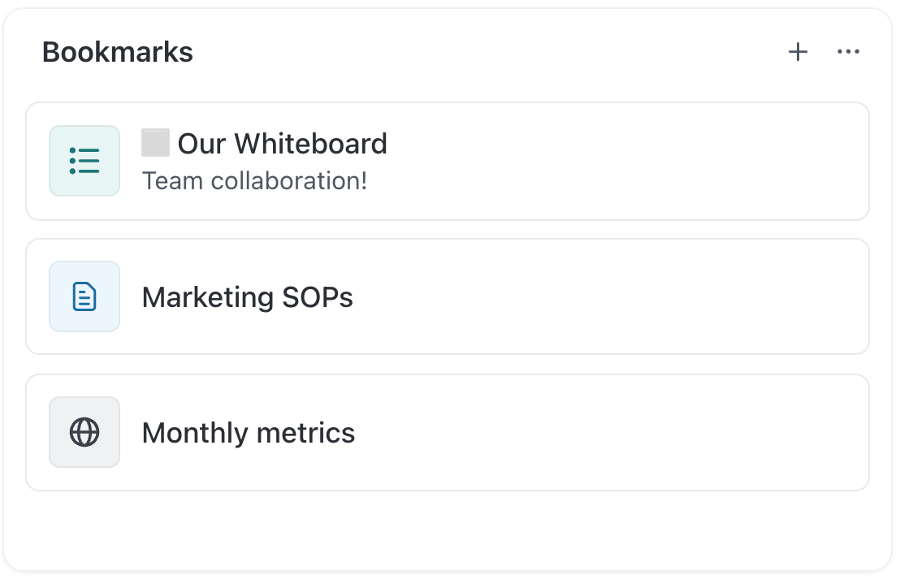Click blank right area of Monthly metrics card

[x=650, y=432]
